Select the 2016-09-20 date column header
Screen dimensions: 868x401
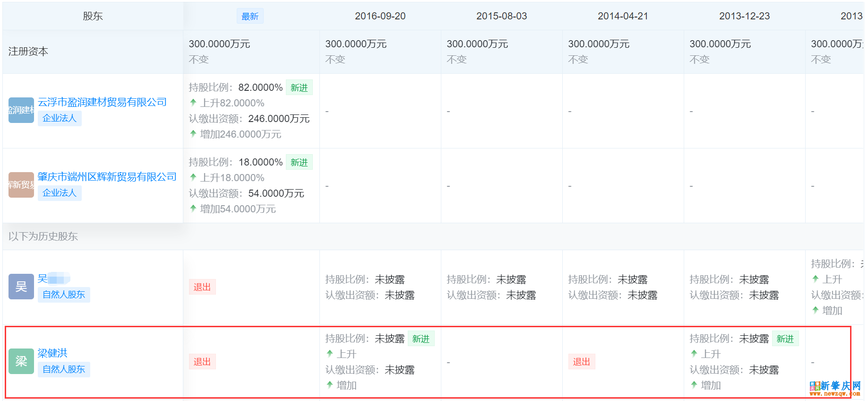point(380,16)
